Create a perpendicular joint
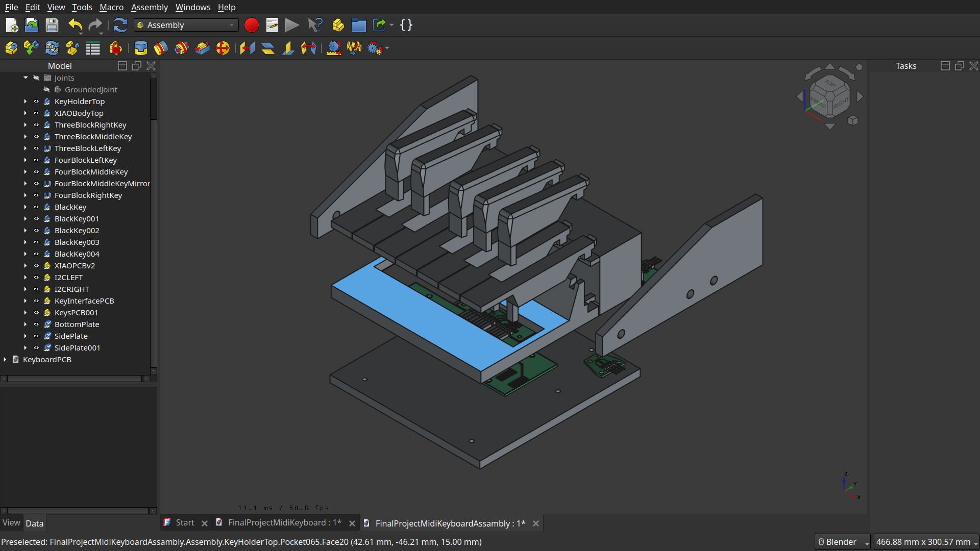980x551 pixels. (288, 48)
